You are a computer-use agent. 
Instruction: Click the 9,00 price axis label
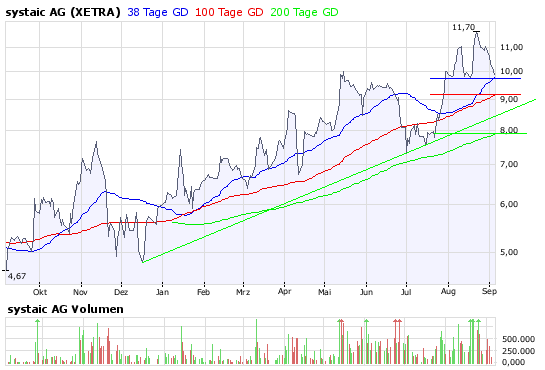pyautogui.click(x=509, y=99)
